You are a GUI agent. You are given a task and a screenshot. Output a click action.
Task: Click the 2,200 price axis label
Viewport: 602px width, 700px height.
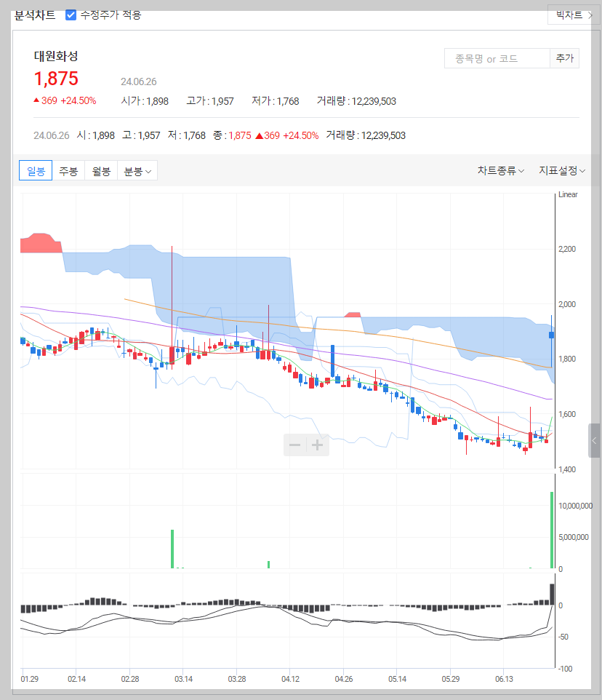click(567, 249)
